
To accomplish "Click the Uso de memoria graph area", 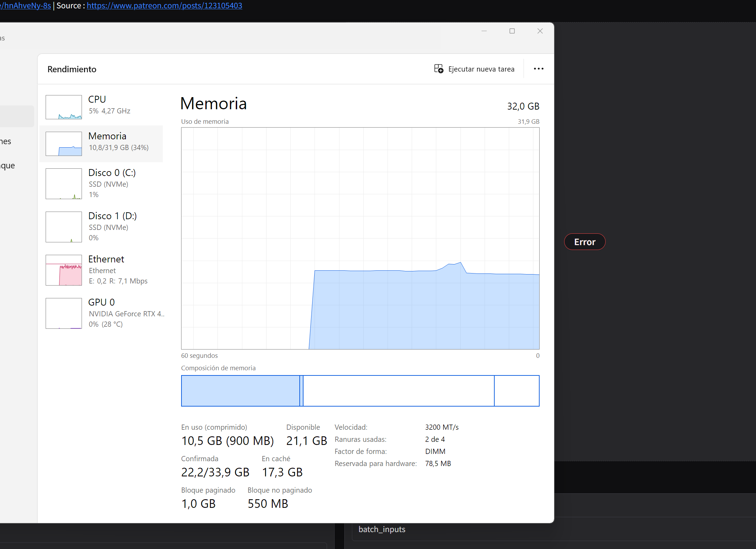I will pos(360,238).
